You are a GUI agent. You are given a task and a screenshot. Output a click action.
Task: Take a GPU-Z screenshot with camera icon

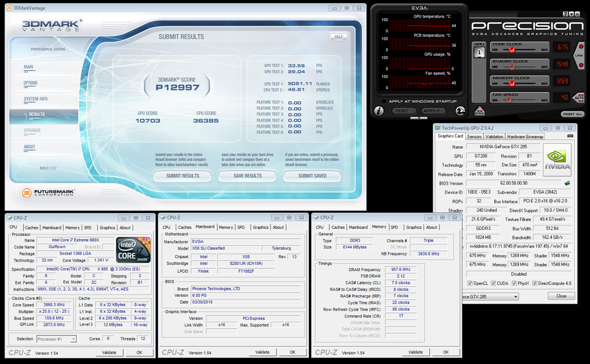570,136
